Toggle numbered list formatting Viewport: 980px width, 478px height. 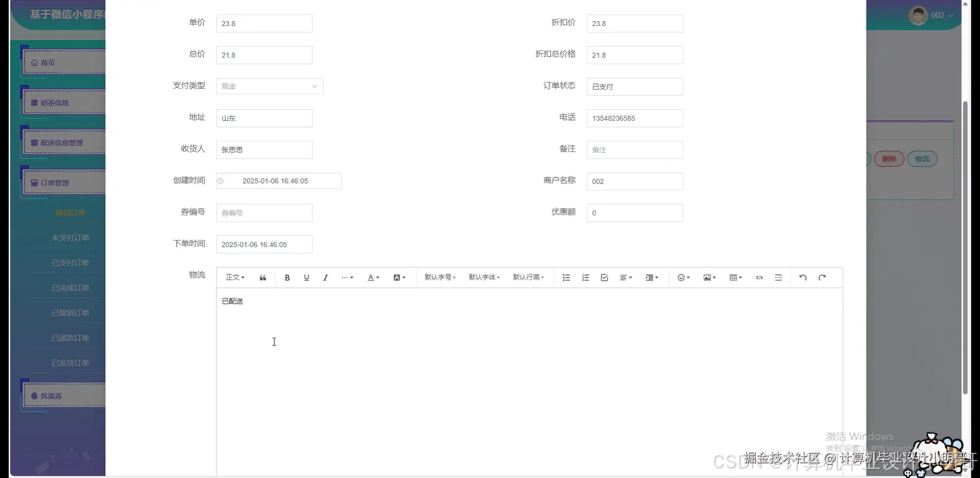[x=585, y=277]
